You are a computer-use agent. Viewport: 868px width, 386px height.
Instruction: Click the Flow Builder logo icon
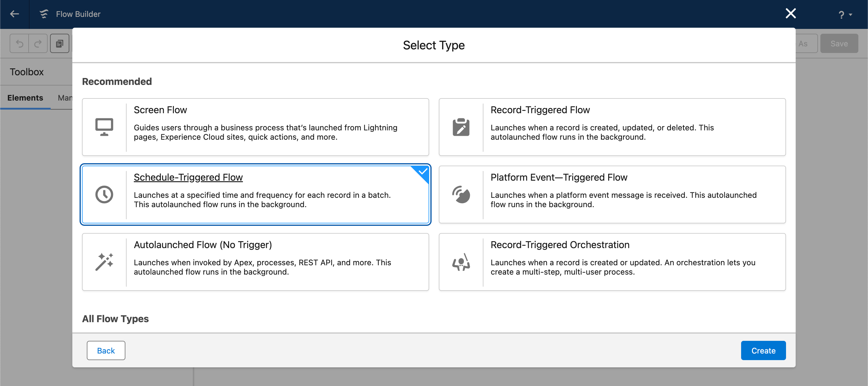coord(44,14)
